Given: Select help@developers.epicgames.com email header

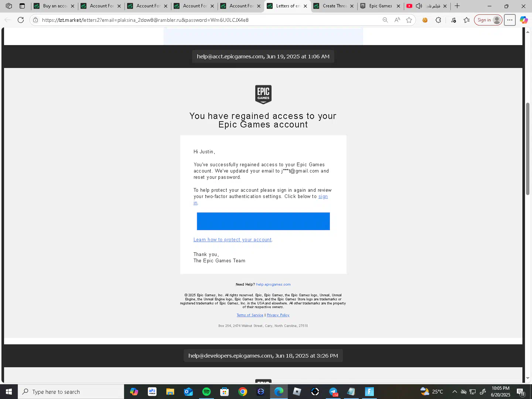Looking at the screenshot, I should click(x=263, y=356).
